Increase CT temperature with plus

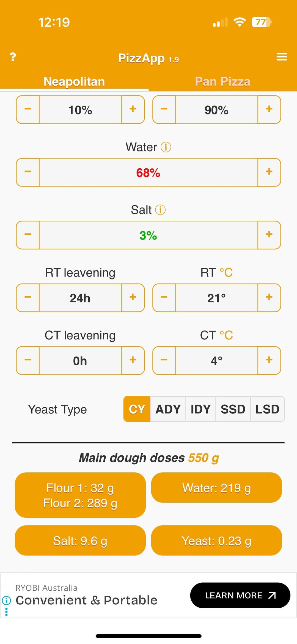269,360
